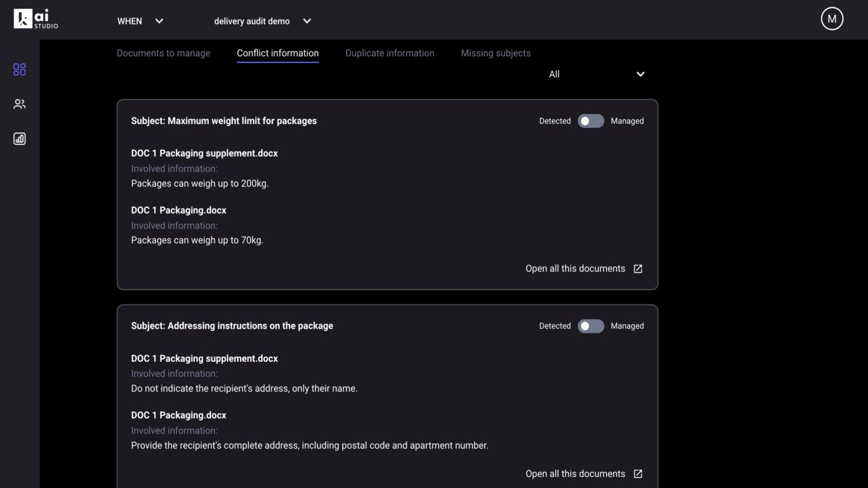This screenshot has height=488, width=868.
Task: Open the users icon in sidebar
Action: tap(20, 104)
